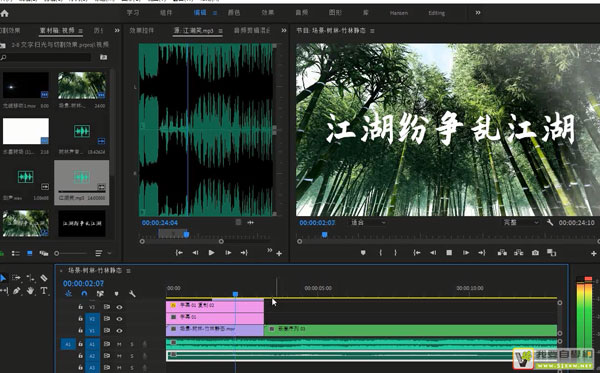Open the audio clip mixer panel tab
This screenshot has width=600, height=373.
(x=252, y=30)
